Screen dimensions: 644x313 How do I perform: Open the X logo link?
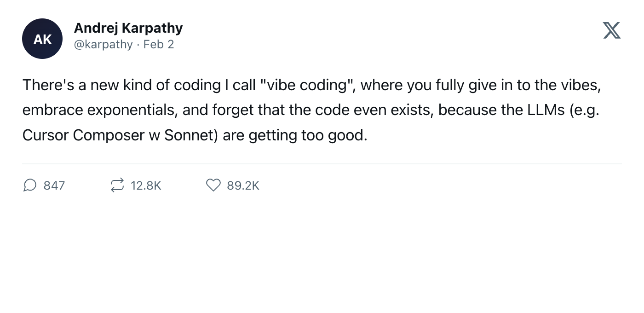(611, 30)
